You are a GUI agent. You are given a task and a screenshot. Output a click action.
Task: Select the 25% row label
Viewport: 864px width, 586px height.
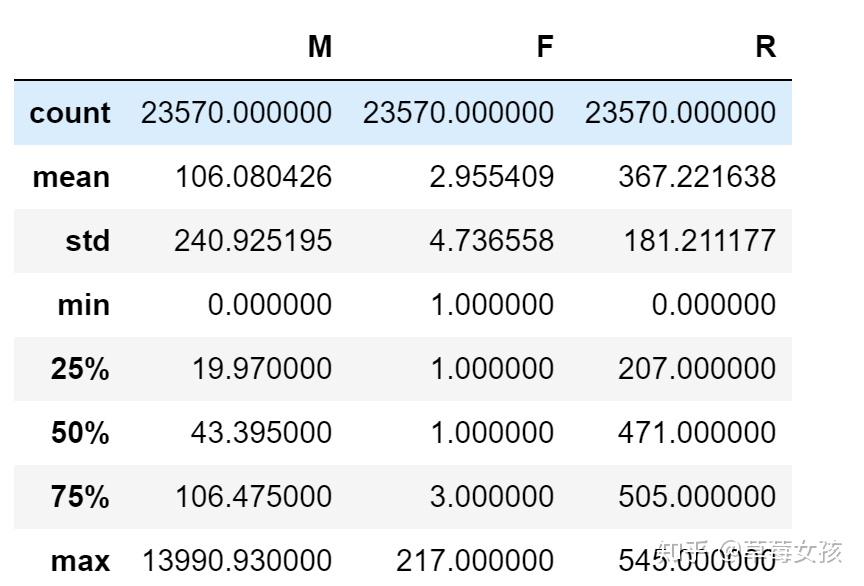tap(80, 368)
